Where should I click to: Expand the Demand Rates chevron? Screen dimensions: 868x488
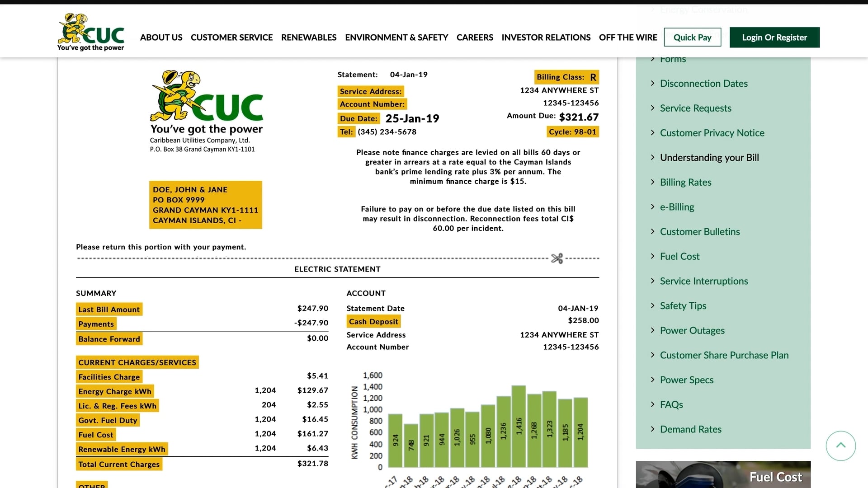tap(652, 429)
